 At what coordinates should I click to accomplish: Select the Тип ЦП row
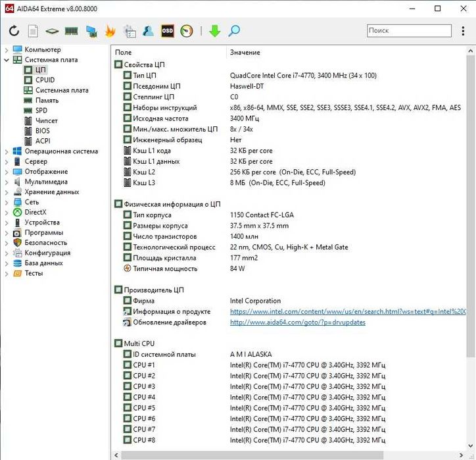pyautogui.click(x=289, y=75)
